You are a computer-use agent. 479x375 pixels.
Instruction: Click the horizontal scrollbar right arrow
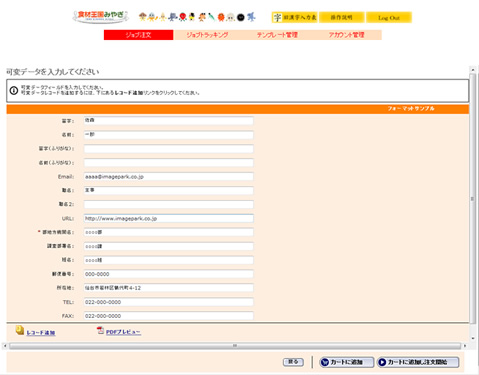[x=465, y=346]
